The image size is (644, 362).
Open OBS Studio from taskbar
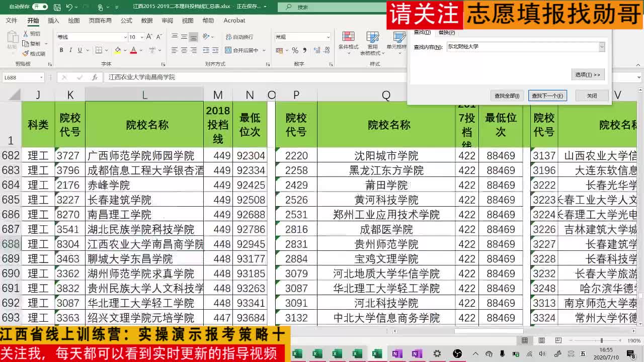(x=457, y=354)
